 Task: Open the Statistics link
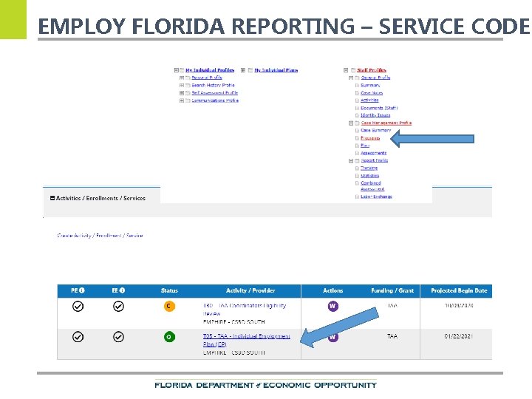point(370,176)
